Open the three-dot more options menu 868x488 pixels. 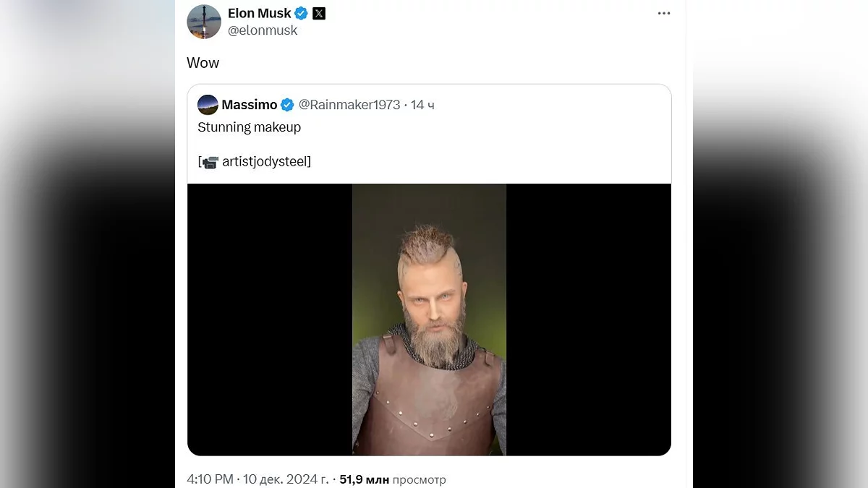664,14
